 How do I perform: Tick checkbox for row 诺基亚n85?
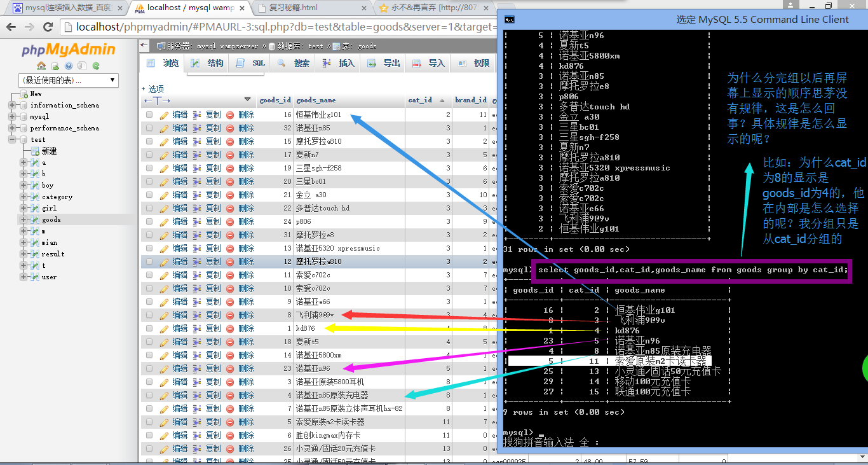(x=149, y=128)
